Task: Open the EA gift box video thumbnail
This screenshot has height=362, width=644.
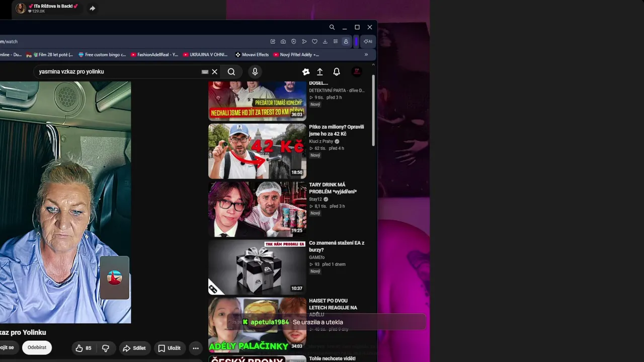Action: (x=257, y=267)
